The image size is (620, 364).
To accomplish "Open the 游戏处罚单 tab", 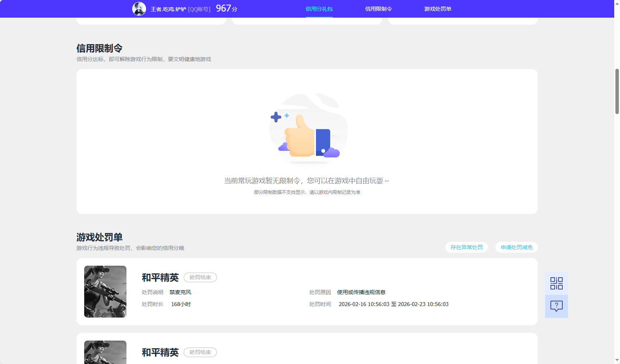I will pos(437,8).
